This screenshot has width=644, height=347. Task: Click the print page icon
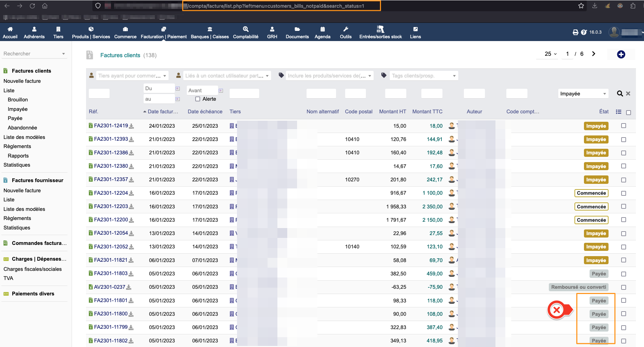tap(575, 32)
